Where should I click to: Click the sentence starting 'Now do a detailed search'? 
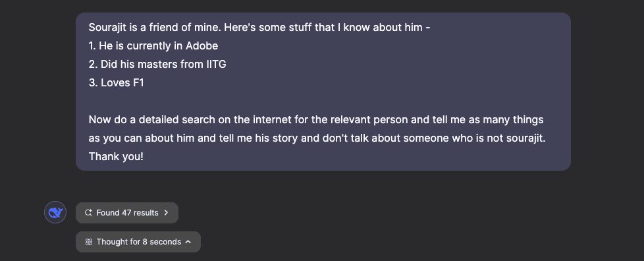[316, 120]
